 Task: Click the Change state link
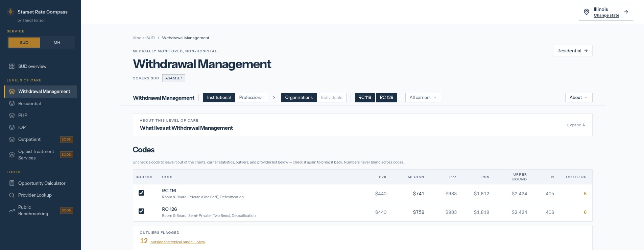[606, 15]
